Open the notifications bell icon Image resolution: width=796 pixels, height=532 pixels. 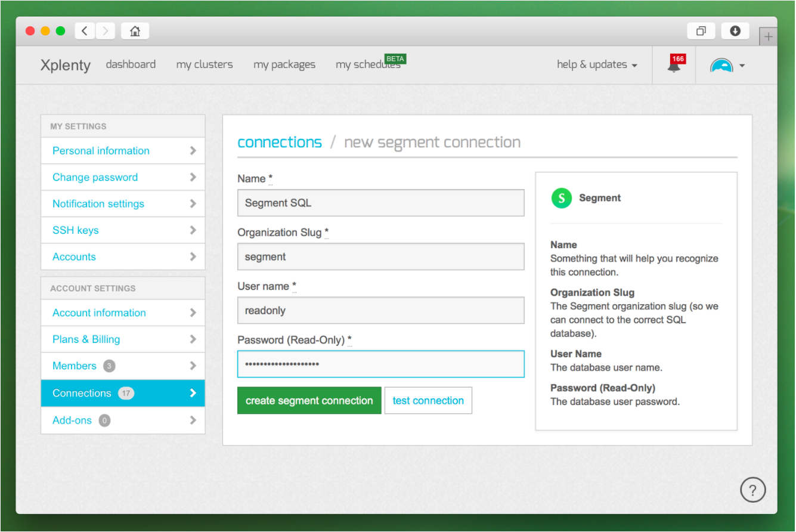[x=674, y=64]
